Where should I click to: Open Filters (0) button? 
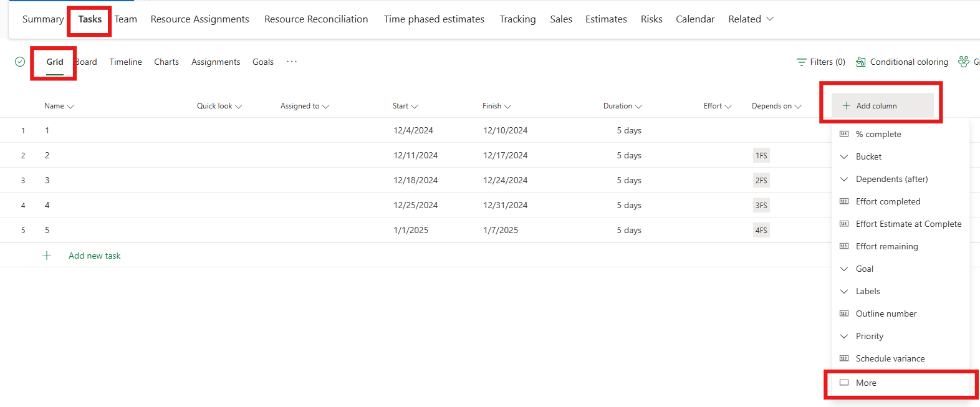821,62
